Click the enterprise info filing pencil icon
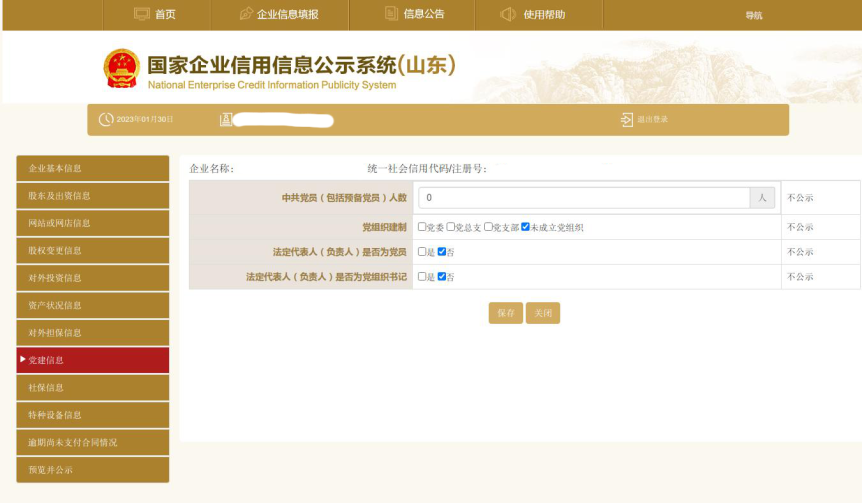Viewport: 862px width, 503px height. tap(246, 14)
